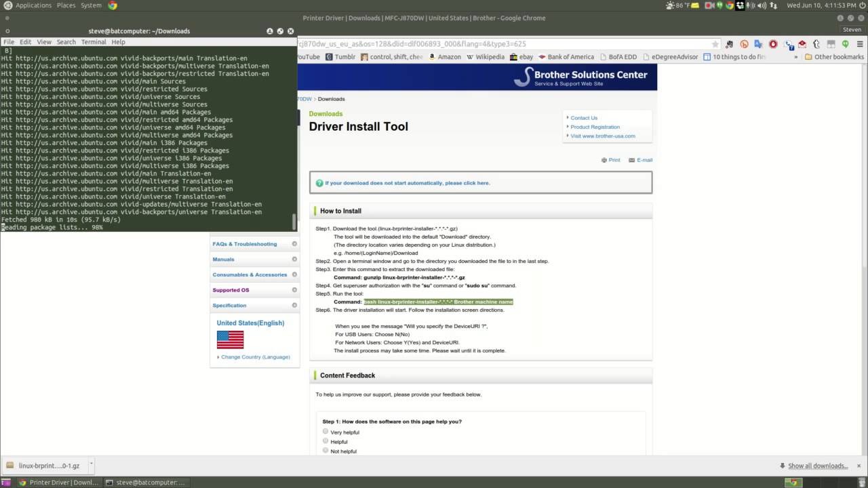868x488 pixels.
Task: Open the Chrome hamburger menu
Action: 860,44
